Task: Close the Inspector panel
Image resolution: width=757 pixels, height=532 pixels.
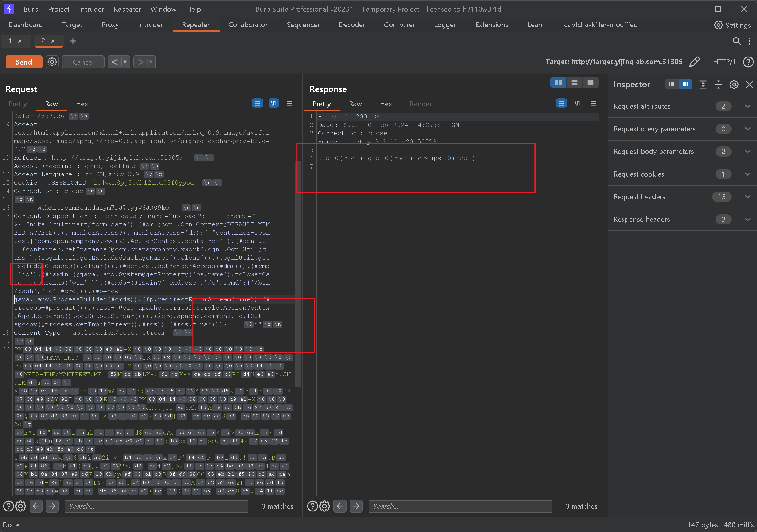Action: (749, 85)
